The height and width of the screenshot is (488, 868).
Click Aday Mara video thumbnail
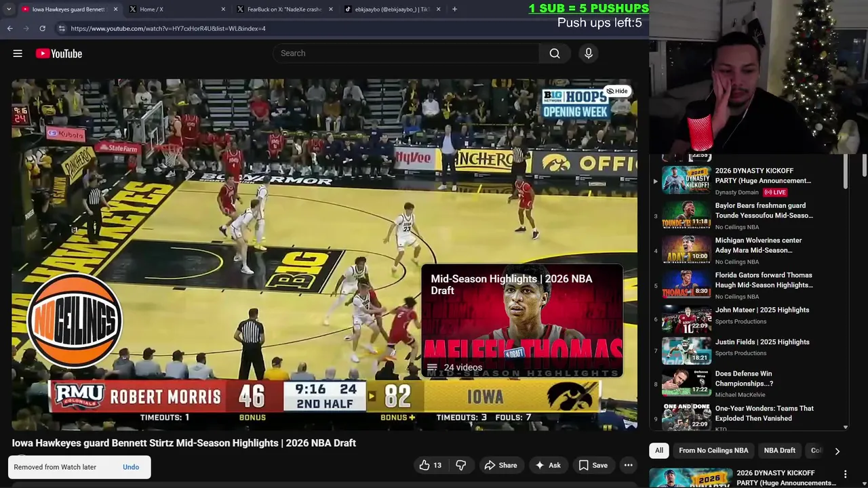pos(686,249)
